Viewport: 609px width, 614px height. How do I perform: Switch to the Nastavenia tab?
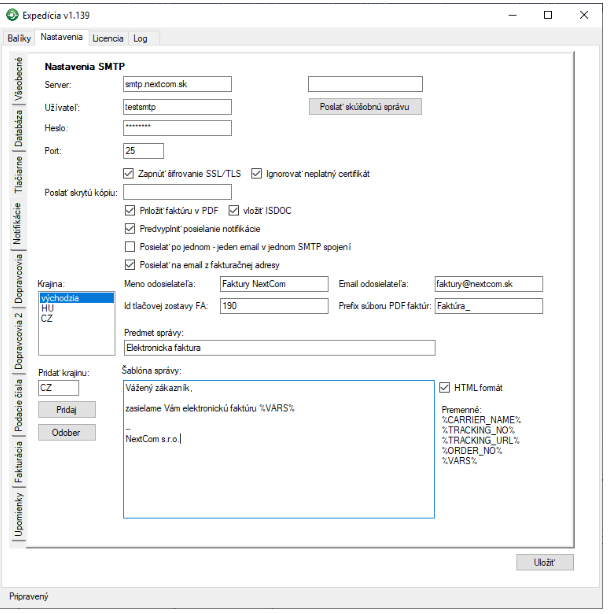pyautogui.click(x=61, y=37)
